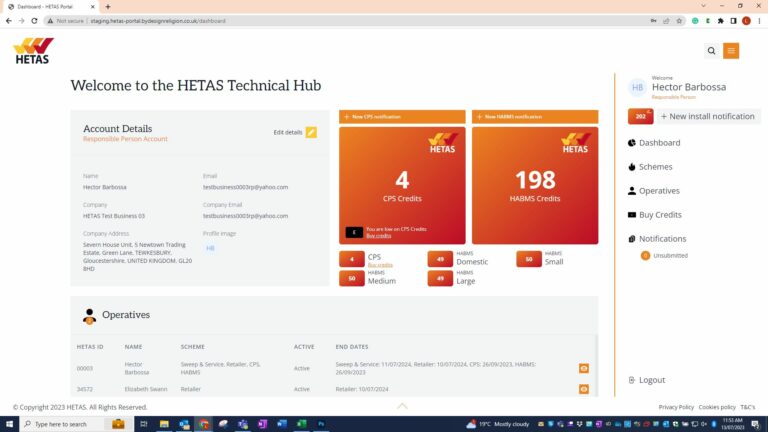Open T&C's footer link
This screenshot has height=432, width=768.
pyautogui.click(x=747, y=407)
